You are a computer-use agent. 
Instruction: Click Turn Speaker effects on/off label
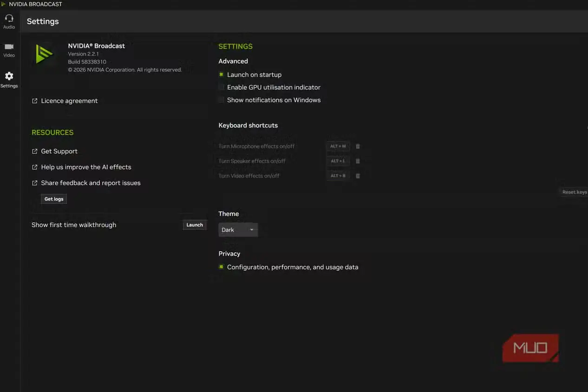tap(252, 161)
